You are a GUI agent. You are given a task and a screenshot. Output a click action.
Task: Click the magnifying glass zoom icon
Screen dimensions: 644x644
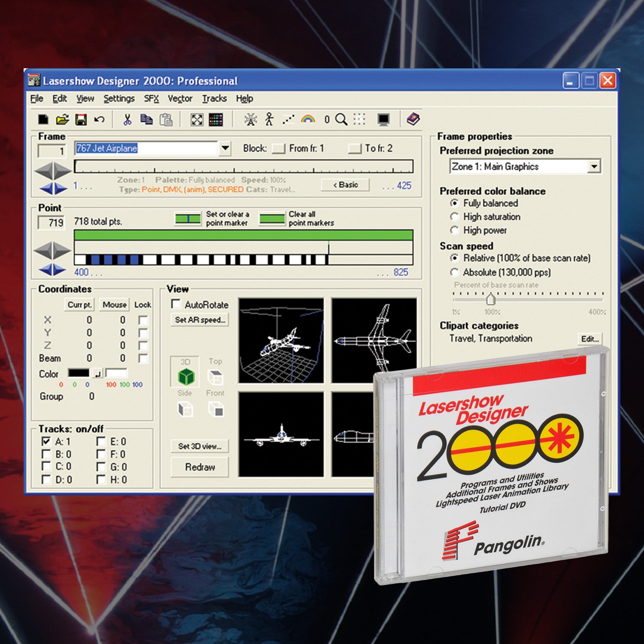pyautogui.click(x=341, y=120)
